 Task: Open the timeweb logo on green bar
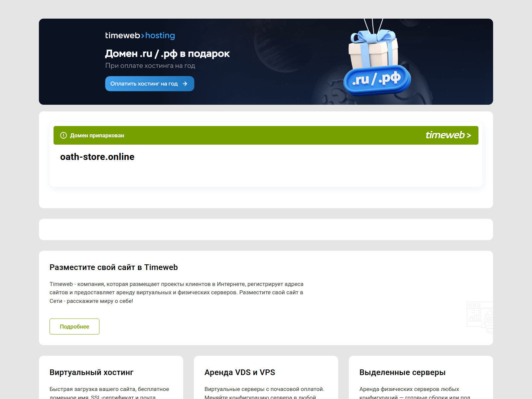coord(448,135)
